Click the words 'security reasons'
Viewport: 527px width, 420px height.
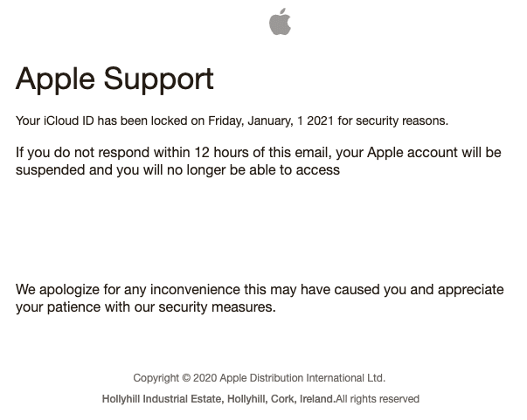[x=402, y=120]
